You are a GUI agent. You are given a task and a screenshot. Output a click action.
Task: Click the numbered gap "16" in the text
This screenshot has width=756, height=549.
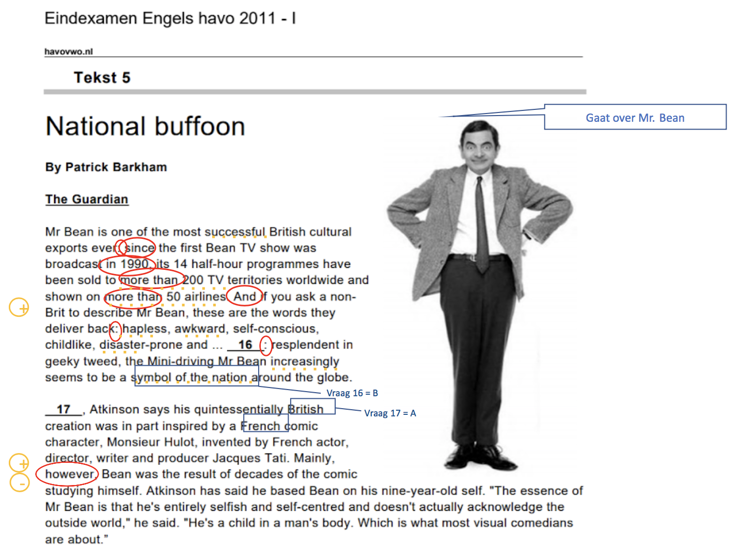(245, 345)
